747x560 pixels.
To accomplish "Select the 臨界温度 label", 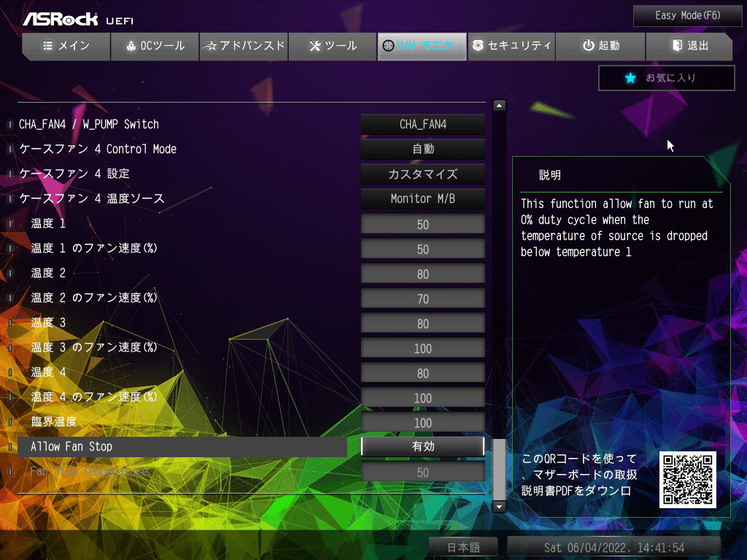I will pos(54,422).
